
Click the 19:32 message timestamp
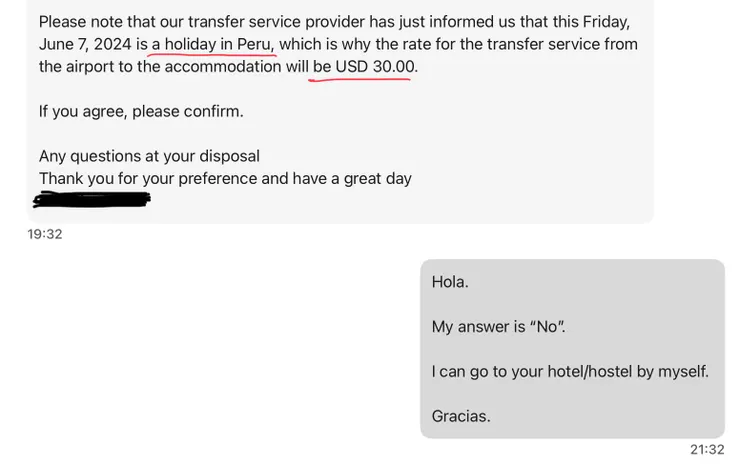tap(45, 233)
